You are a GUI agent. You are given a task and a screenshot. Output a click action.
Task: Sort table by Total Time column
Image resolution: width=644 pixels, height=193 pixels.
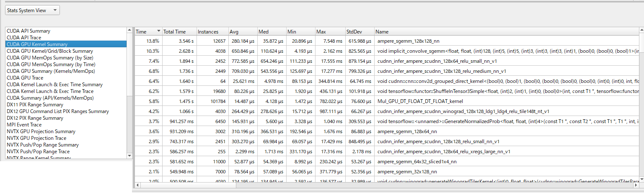click(x=174, y=32)
